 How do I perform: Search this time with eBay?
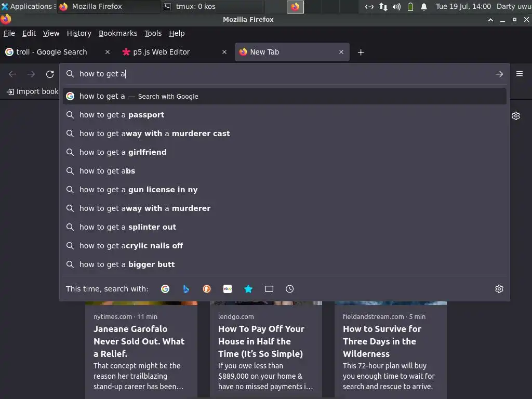[228, 289]
